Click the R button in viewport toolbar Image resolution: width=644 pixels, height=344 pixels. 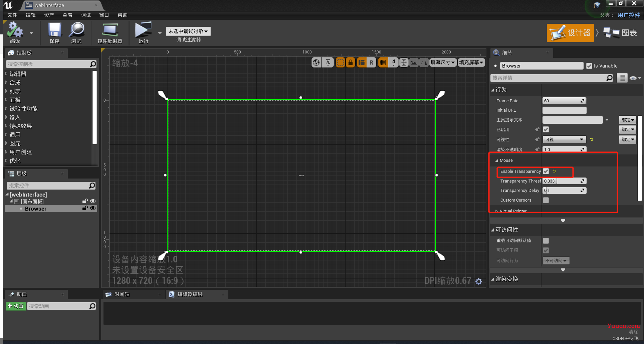point(371,63)
